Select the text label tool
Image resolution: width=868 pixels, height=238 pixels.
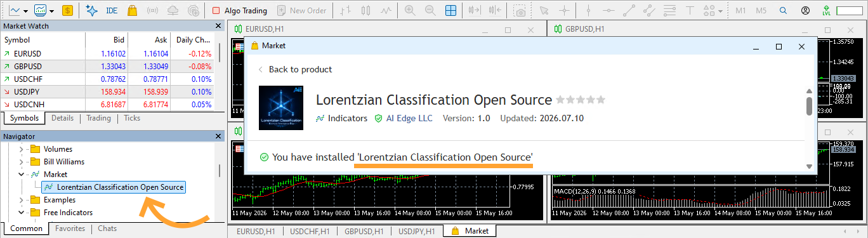click(x=690, y=11)
